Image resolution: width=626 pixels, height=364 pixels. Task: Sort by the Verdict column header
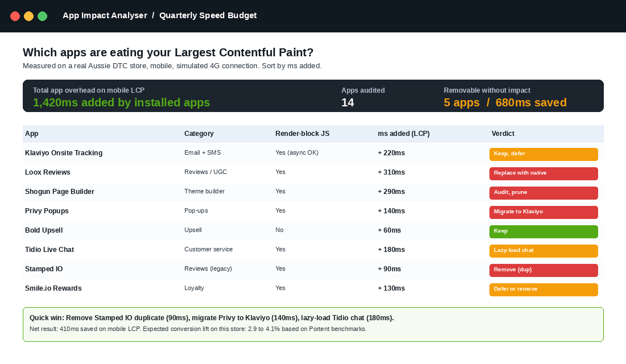[503, 134]
